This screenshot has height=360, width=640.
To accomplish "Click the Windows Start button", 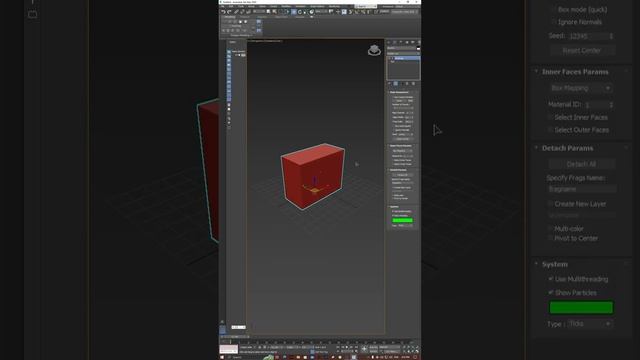I will tap(222, 357).
